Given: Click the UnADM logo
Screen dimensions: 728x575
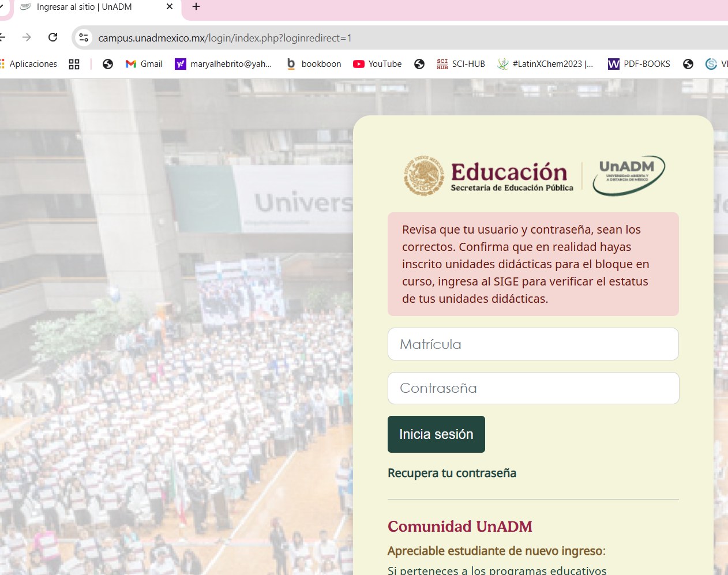Looking at the screenshot, I should pos(629,175).
